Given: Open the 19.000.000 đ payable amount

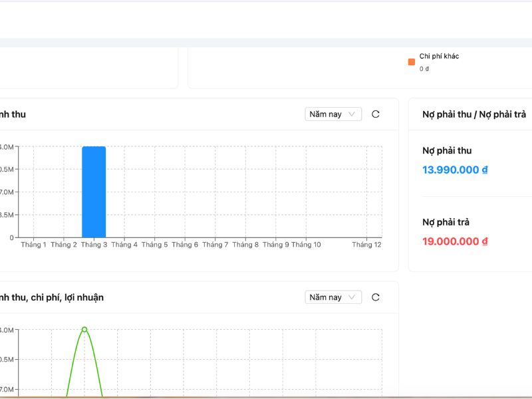Looking at the screenshot, I should click(455, 241).
